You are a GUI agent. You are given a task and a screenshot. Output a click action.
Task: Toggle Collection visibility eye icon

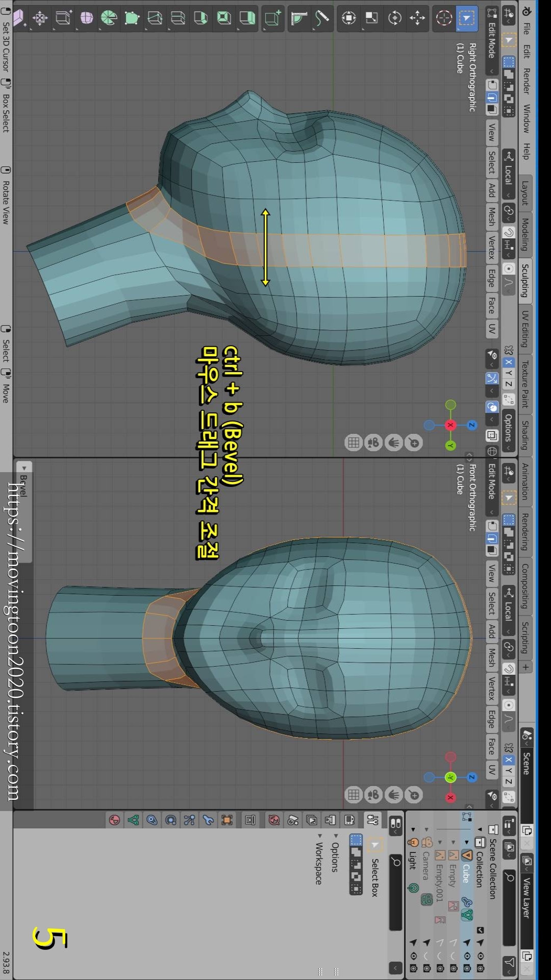pos(480,955)
